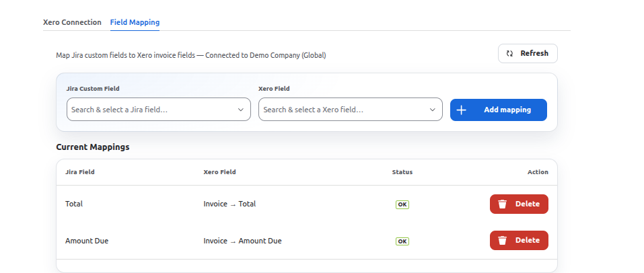Viewport: 644px width, 273px height.
Task: Select the 'Amount Due' Jira field cell
Action: tap(87, 241)
